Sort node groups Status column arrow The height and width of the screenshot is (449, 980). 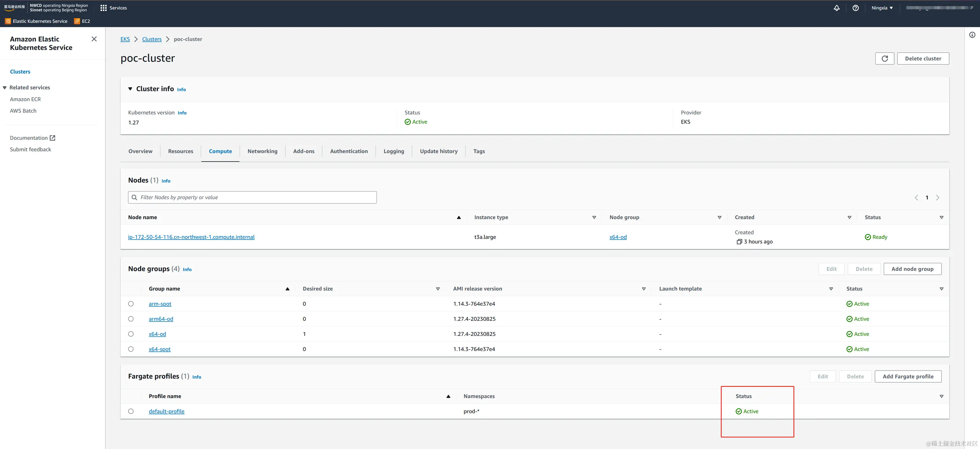(x=941, y=289)
